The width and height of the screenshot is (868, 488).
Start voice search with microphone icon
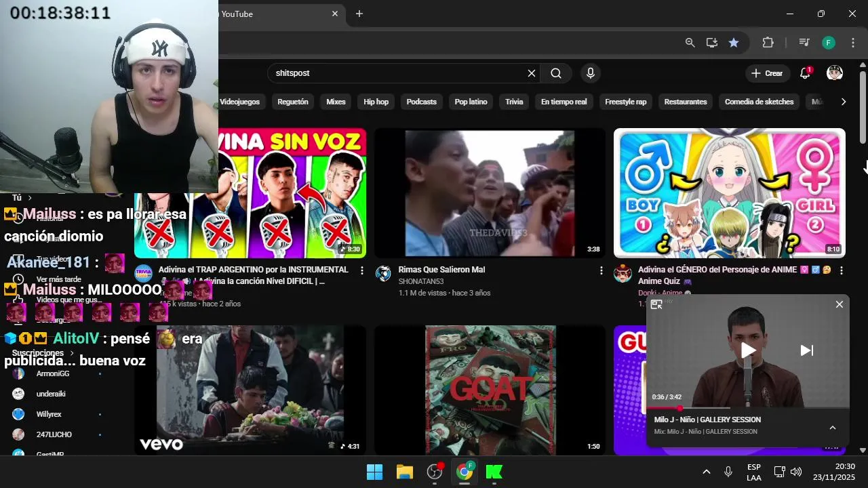[591, 73]
